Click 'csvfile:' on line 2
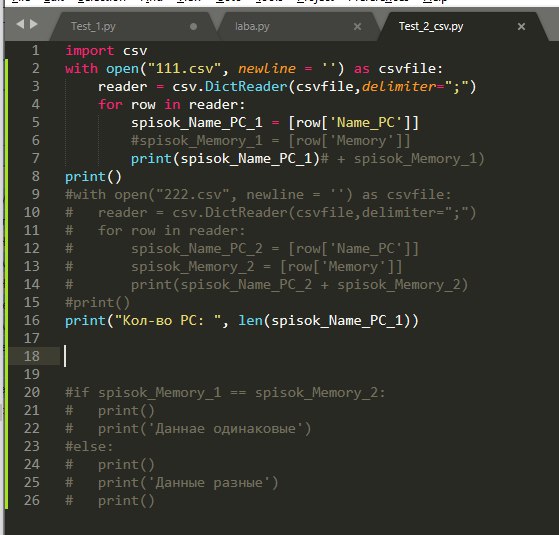Image resolution: width=559 pixels, height=535 pixels. [x=411, y=68]
